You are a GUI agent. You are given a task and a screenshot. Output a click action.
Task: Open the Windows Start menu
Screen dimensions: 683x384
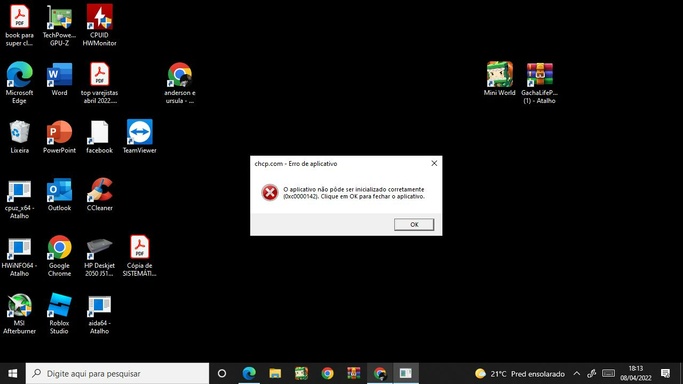pos(13,374)
